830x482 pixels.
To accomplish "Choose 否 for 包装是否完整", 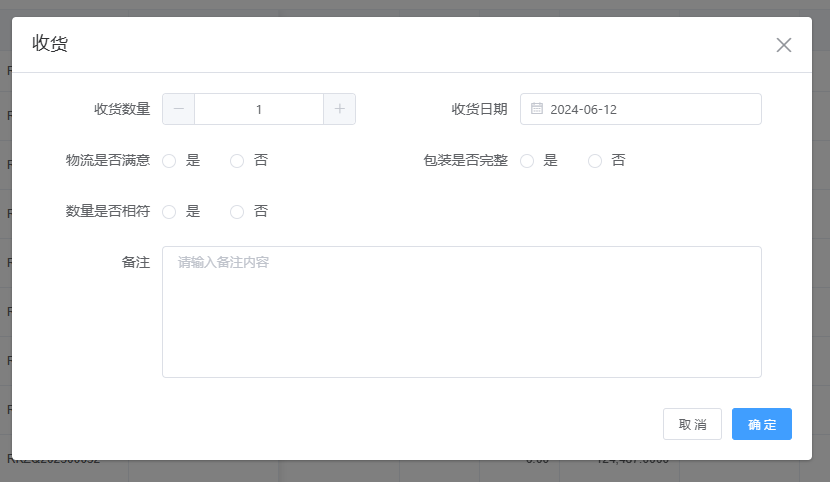I will [596, 161].
